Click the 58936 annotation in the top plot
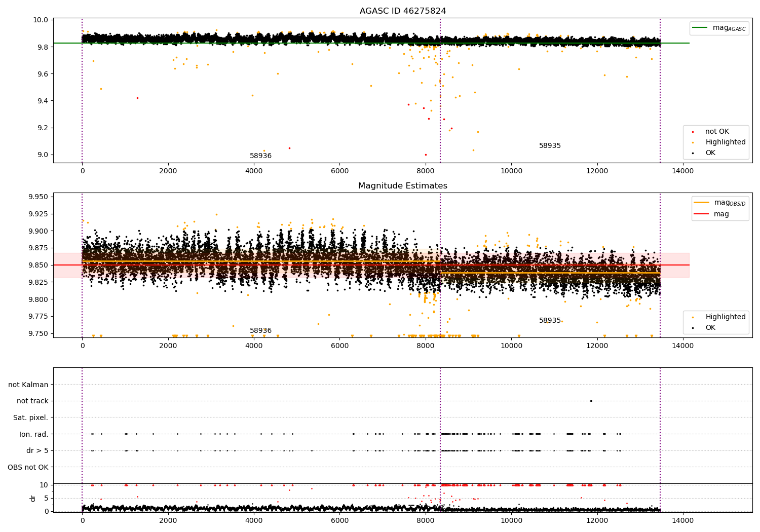The width and height of the screenshot is (760, 532). point(260,156)
